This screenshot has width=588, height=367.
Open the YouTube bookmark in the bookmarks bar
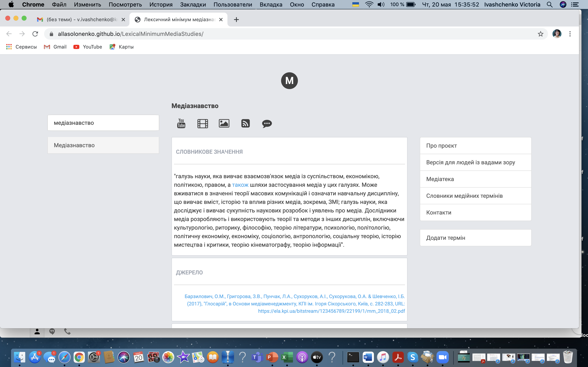pyautogui.click(x=88, y=47)
